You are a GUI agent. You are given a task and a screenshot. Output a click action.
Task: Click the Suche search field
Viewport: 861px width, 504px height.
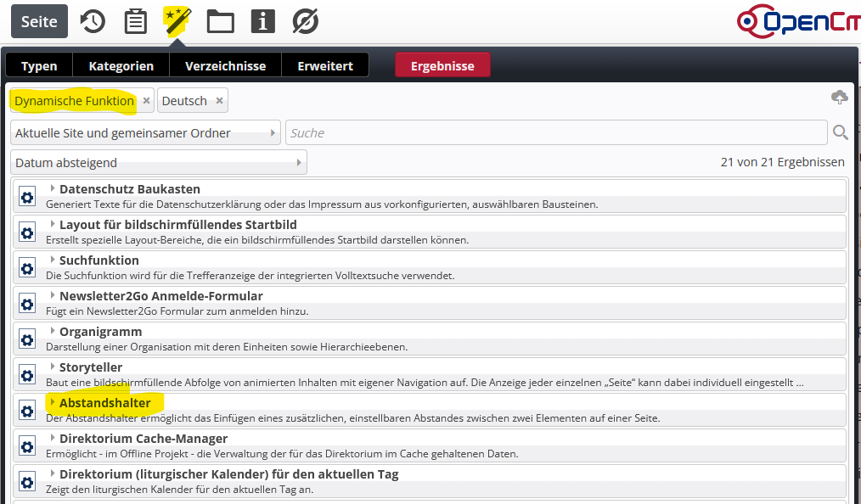tap(556, 132)
